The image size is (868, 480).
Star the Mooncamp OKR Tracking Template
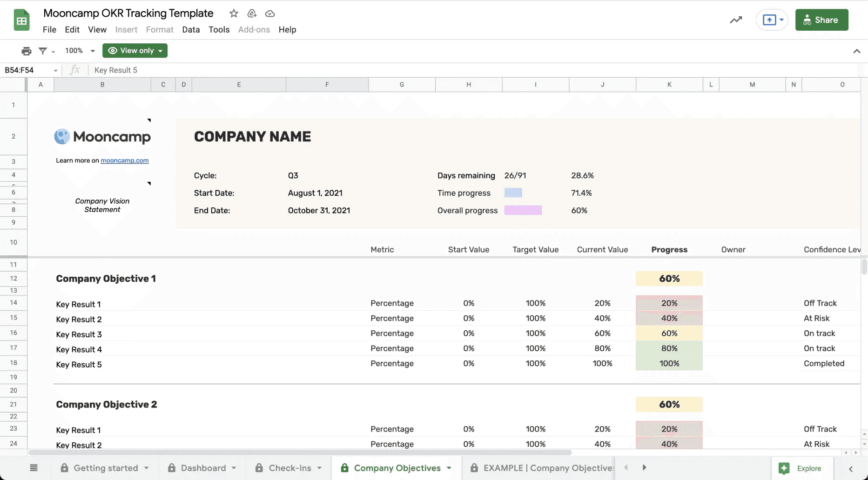(x=234, y=13)
